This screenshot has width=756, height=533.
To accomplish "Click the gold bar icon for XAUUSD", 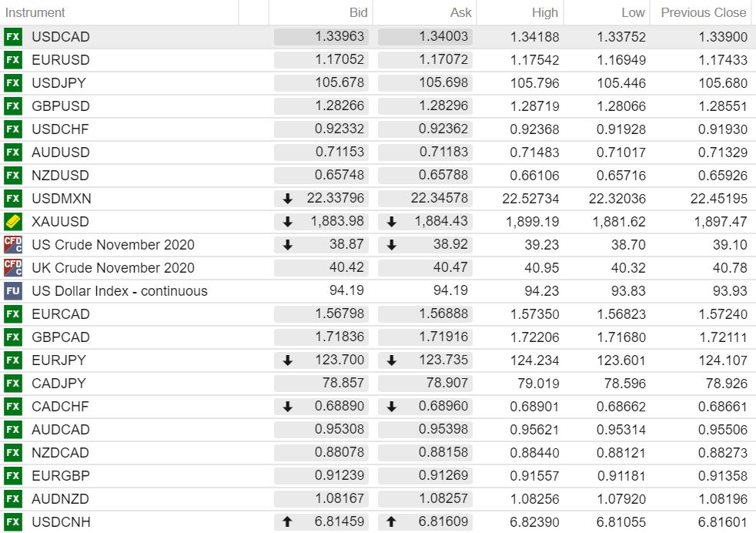I will tap(12, 222).
